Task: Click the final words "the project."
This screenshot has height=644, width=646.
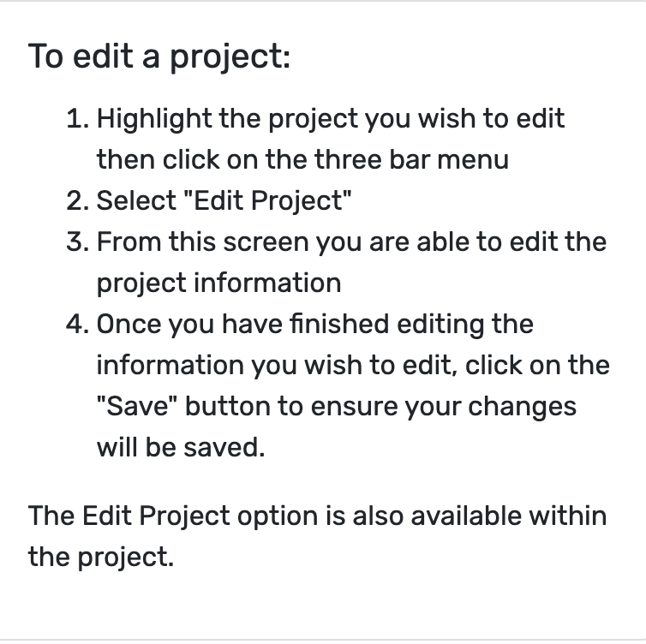Action: tap(101, 558)
